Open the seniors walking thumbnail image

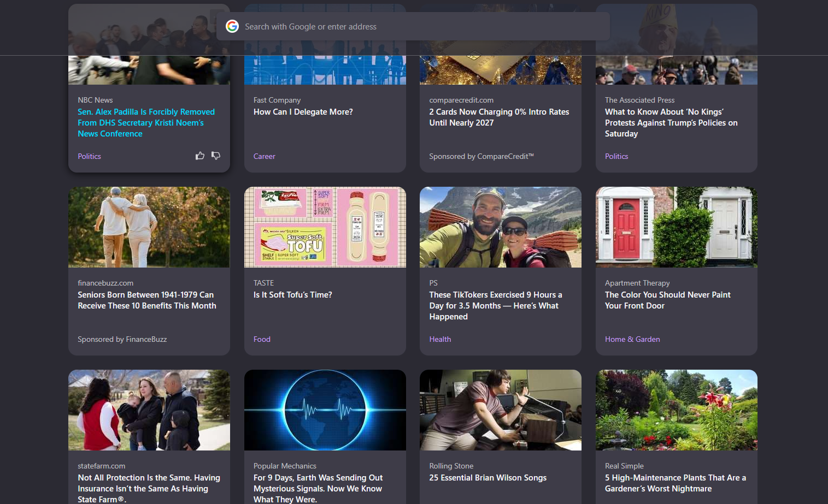click(149, 227)
